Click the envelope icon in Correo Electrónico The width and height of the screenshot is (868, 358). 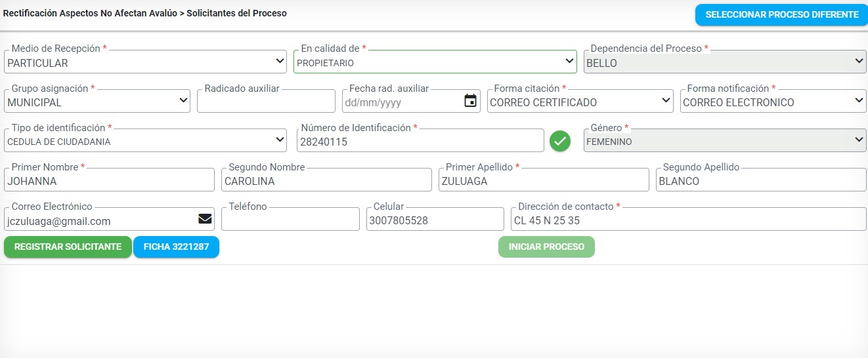click(205, 219)
